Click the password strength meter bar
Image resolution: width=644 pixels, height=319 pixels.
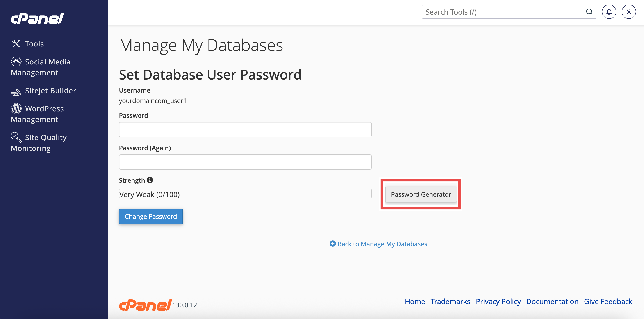[x=245, y=194]
